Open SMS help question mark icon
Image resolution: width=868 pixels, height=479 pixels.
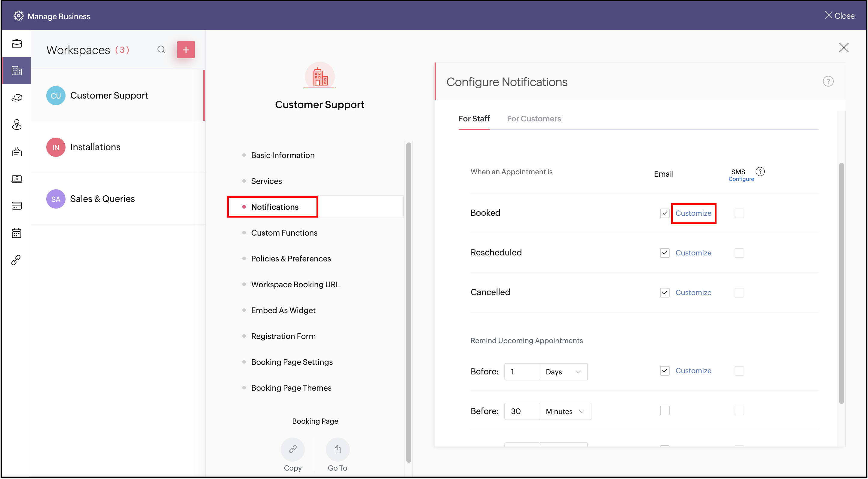[760, 172]
